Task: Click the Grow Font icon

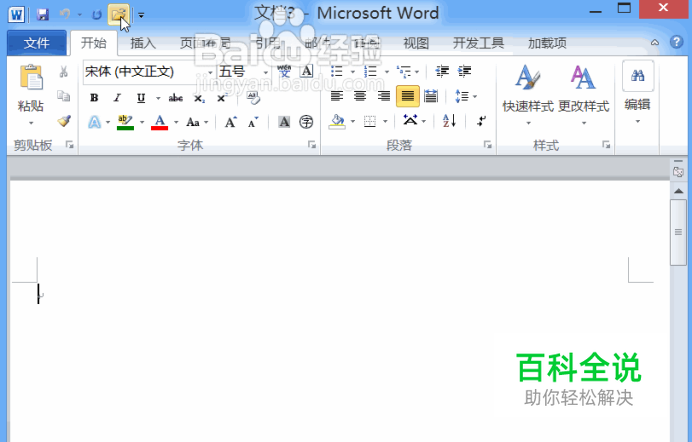Action: (x=231, y=122)
